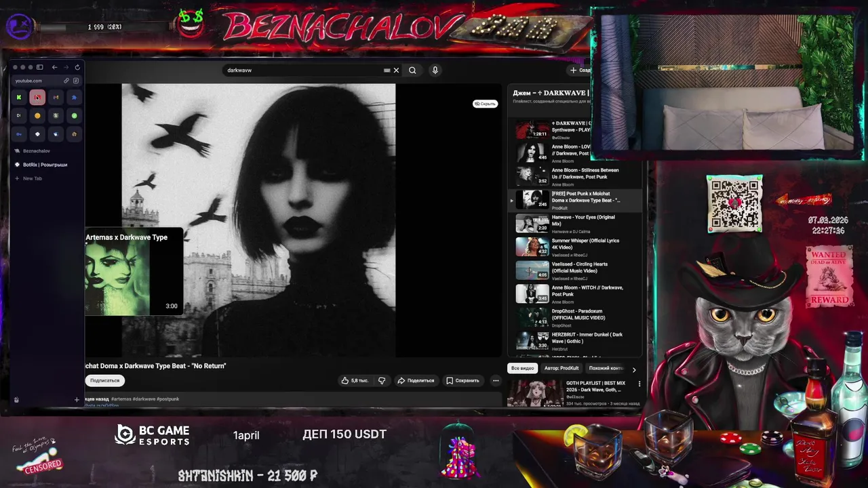Open the orange circle pinned tab

pyautogui.click(x=37, y=116)
